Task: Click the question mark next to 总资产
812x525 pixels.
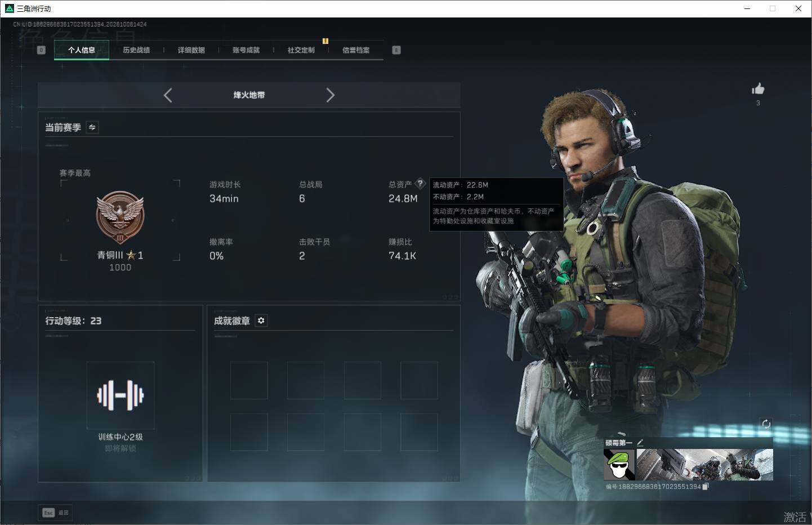Action: click(420, 184)
